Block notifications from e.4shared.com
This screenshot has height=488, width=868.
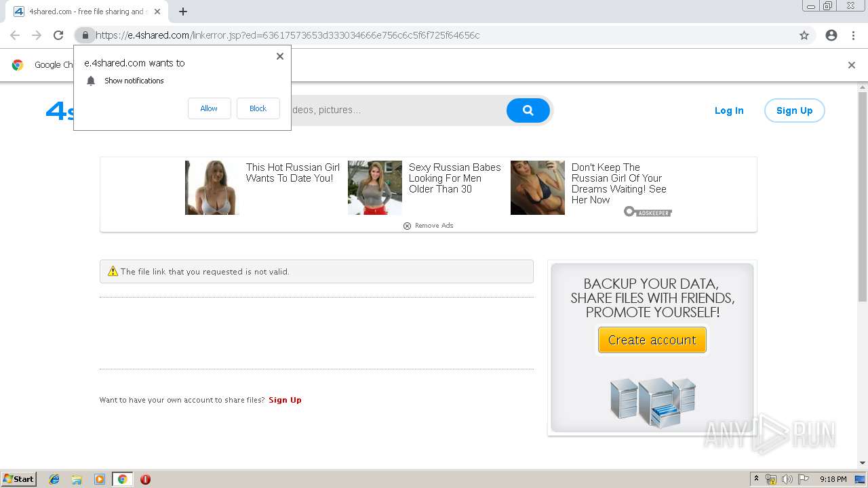coord(258,108)
